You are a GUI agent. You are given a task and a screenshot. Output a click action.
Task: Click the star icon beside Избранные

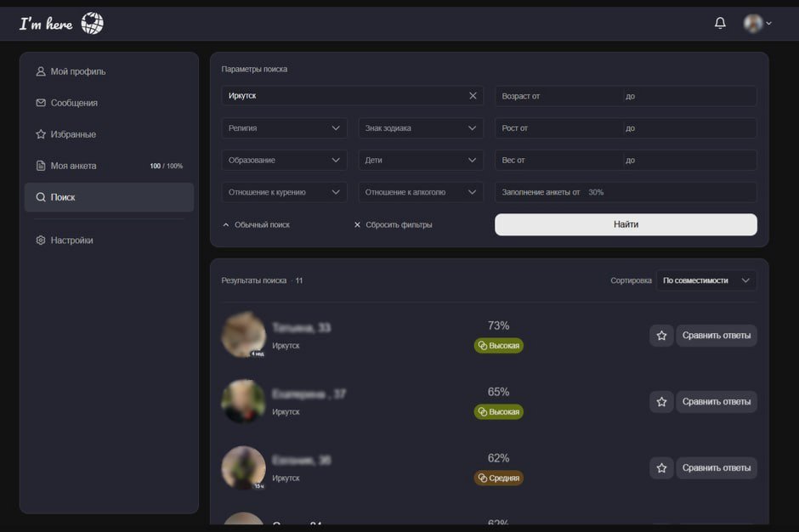41,134
